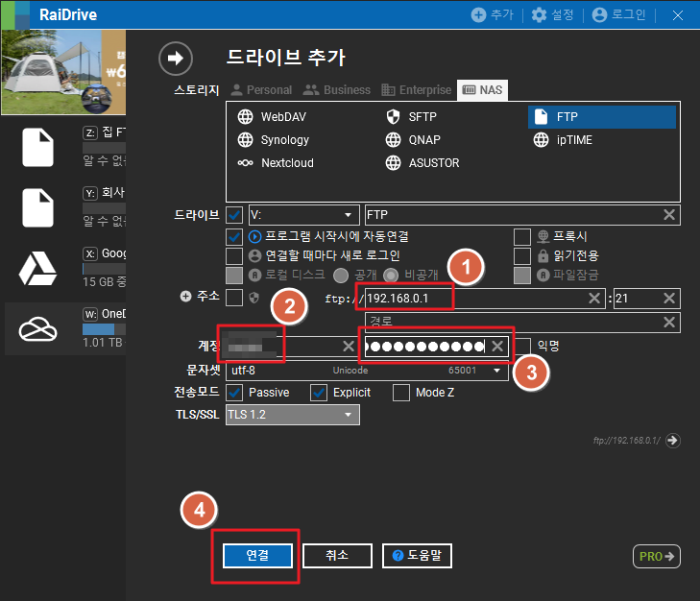Open the camping tent advertisement banner
Image resolution: width=700 pixels, height=601 pixels.
(63, 72)
